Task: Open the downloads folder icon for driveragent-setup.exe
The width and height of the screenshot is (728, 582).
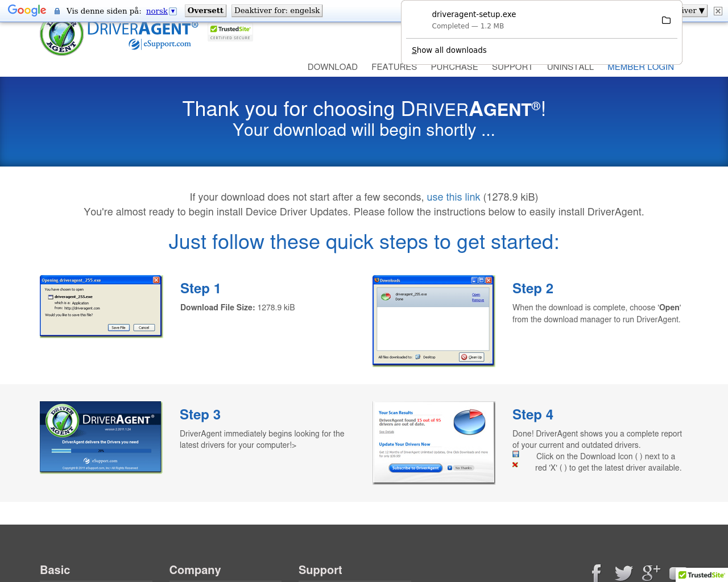Action: coord(666,20)
